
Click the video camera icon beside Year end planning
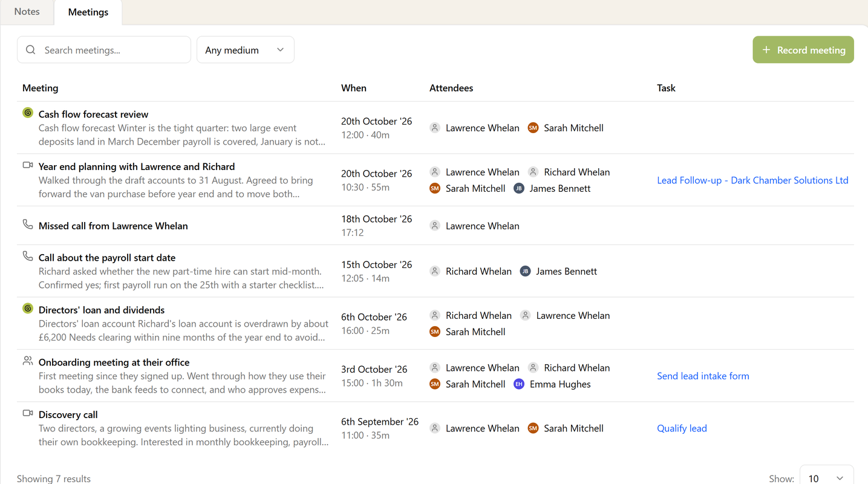tap(28, 165)
